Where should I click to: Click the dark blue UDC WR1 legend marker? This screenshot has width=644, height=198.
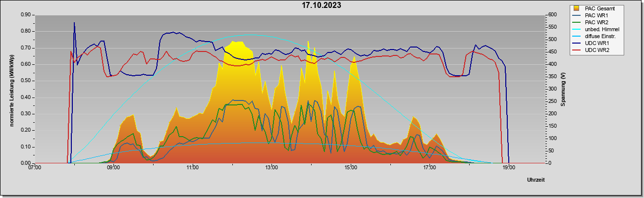[577, 43]
